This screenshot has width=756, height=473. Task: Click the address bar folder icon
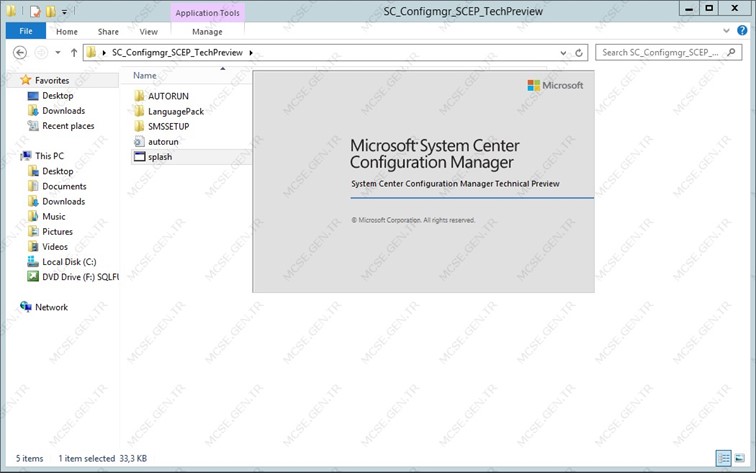click(x=91, y=53)
